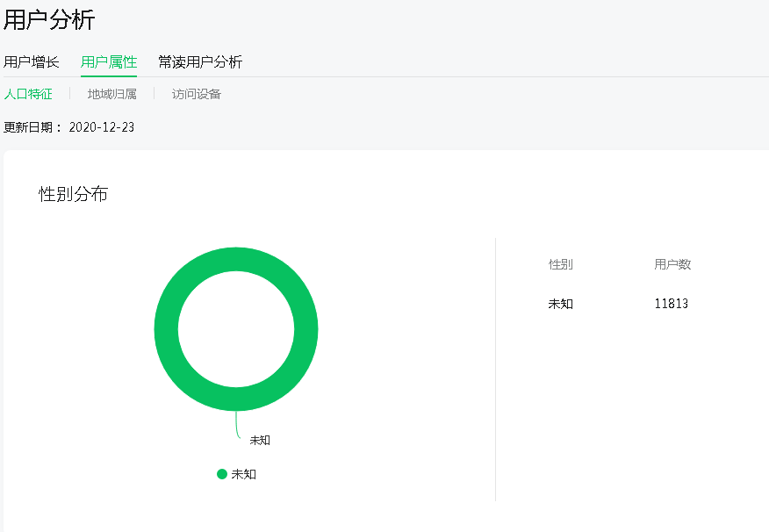Click the donut chart's white center

click(236, 329)
